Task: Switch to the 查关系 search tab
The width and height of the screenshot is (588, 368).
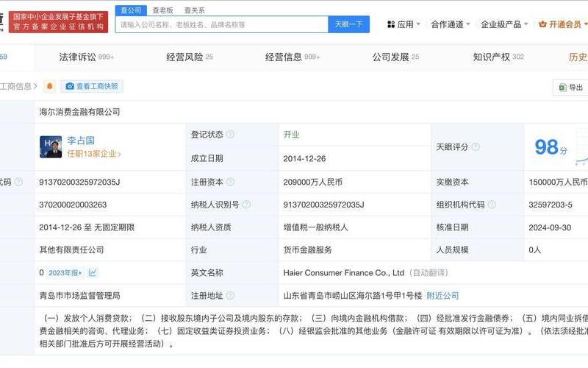Action: (194, 10)
